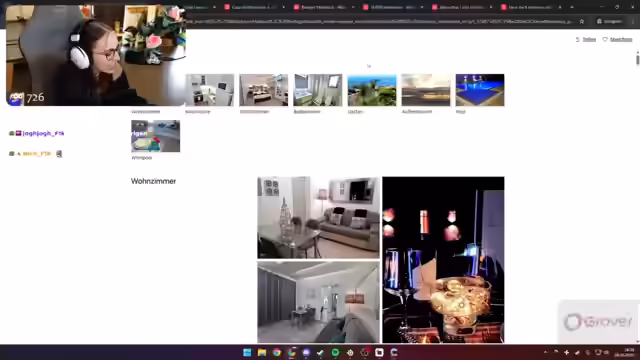This screenshot has width=640, height=360.
Task: Open the first Chrome icon in the taskbar
Action: click(277, 353)
